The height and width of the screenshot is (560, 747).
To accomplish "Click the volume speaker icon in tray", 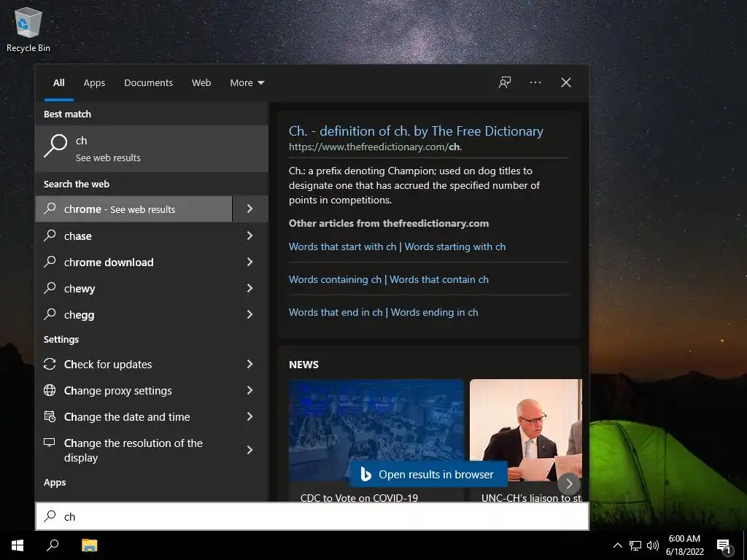I will click(653, 545).
